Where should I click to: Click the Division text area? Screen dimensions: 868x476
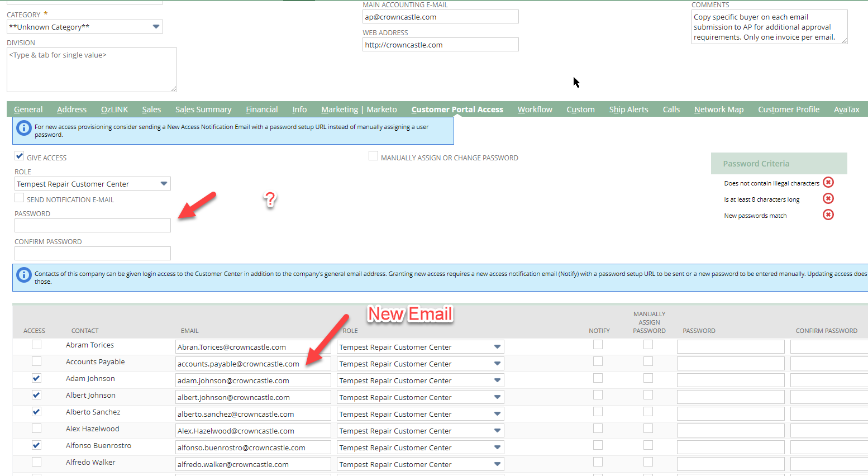click(92, 70)
